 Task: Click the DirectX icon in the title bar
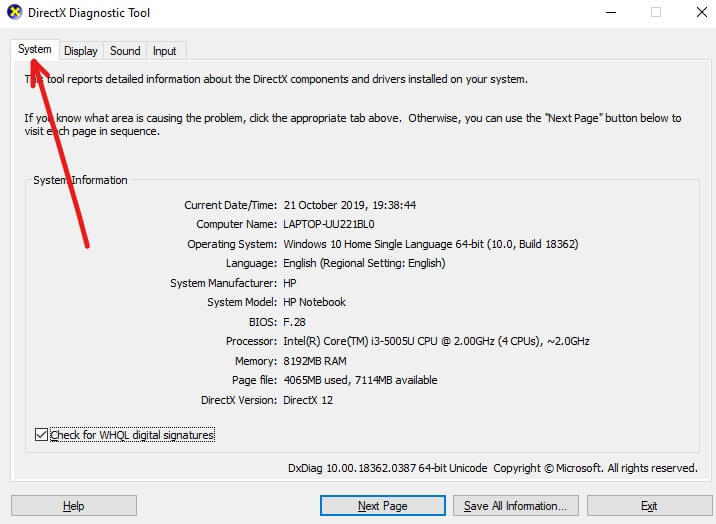[12, 12]
